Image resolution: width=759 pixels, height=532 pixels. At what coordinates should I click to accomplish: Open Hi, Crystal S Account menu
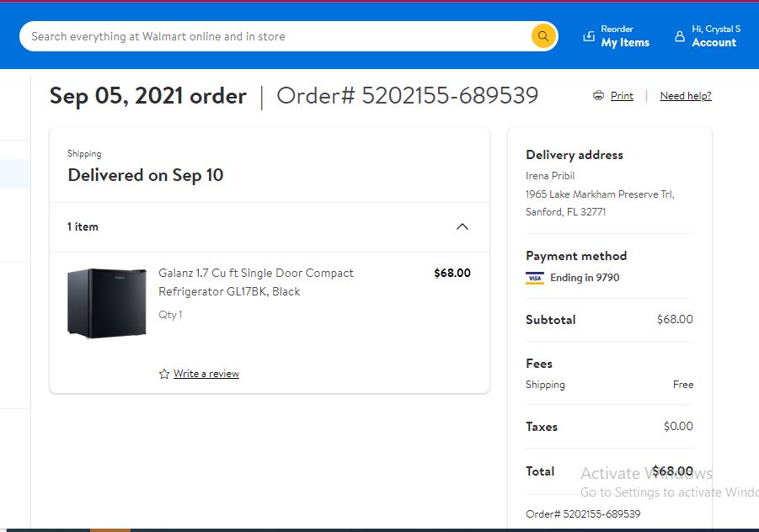click(708, 36)
